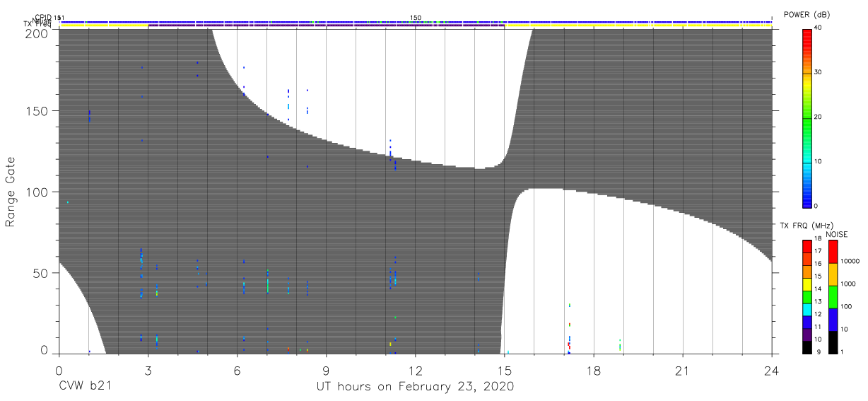Viewport: 868px width, 401px height.
Task: Click the blue 10–100 NOISE legend segment
Action: coord(833,319)
